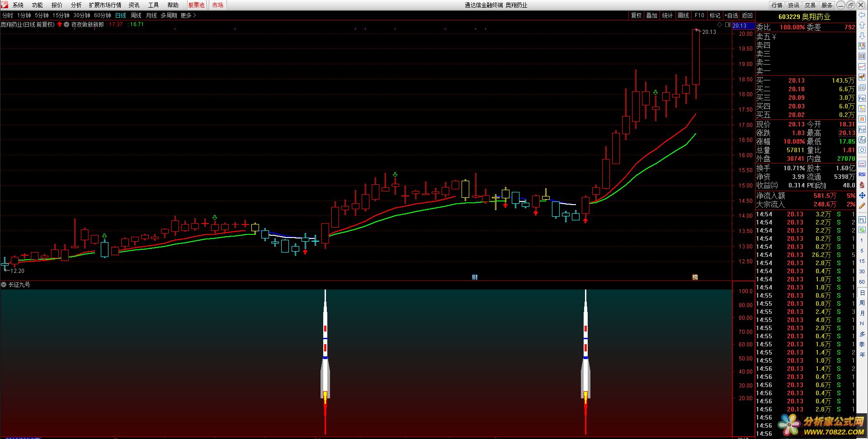
Task: Click the candlestick chart sidebar icon
Action: point(862,77)
